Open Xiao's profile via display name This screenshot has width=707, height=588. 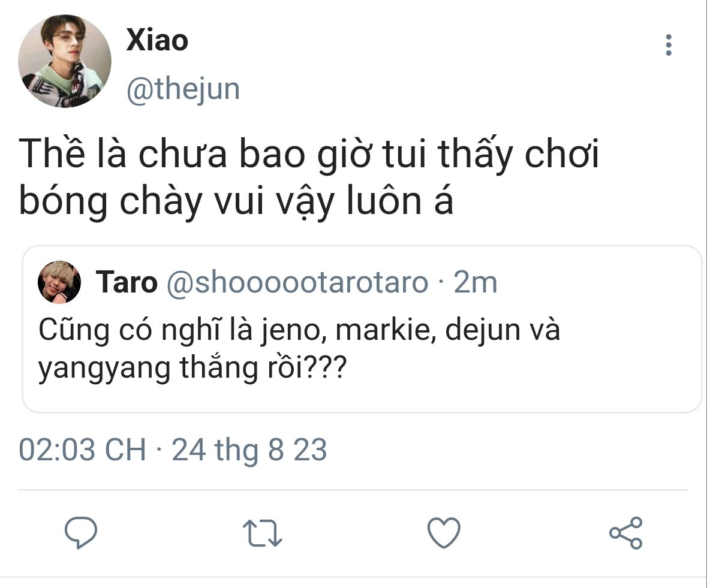tap(157, 40)
